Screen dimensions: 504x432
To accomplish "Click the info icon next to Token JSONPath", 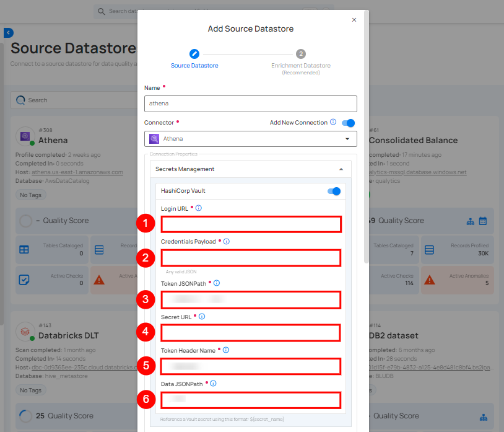I will tap(217, 283).
